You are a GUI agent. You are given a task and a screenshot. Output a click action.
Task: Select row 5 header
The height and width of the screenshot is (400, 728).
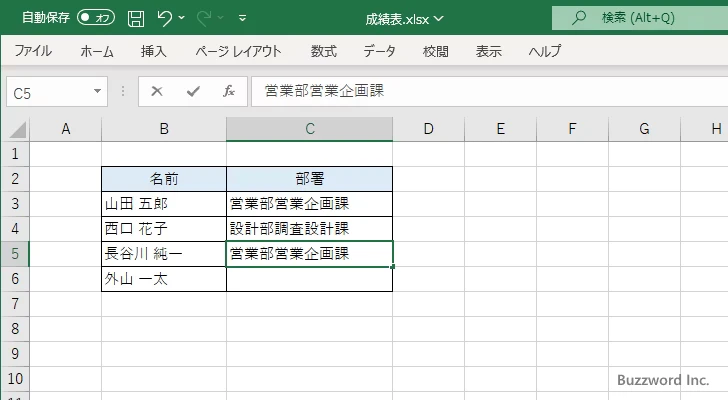pyautogui.click(x=14, y=254)
